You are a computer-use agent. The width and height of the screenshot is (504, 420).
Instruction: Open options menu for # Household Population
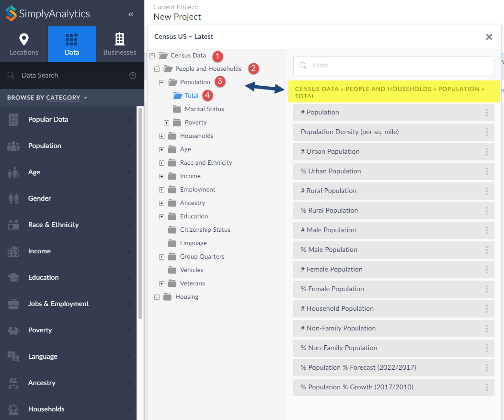click(x=487, y=309)
